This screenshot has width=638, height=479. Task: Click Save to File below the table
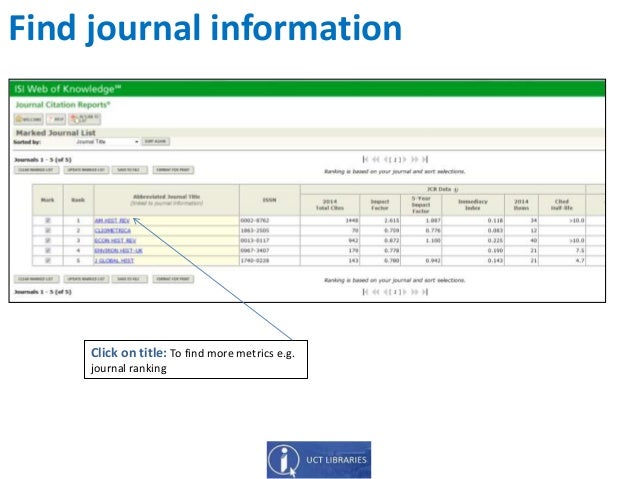pos(129,279)
